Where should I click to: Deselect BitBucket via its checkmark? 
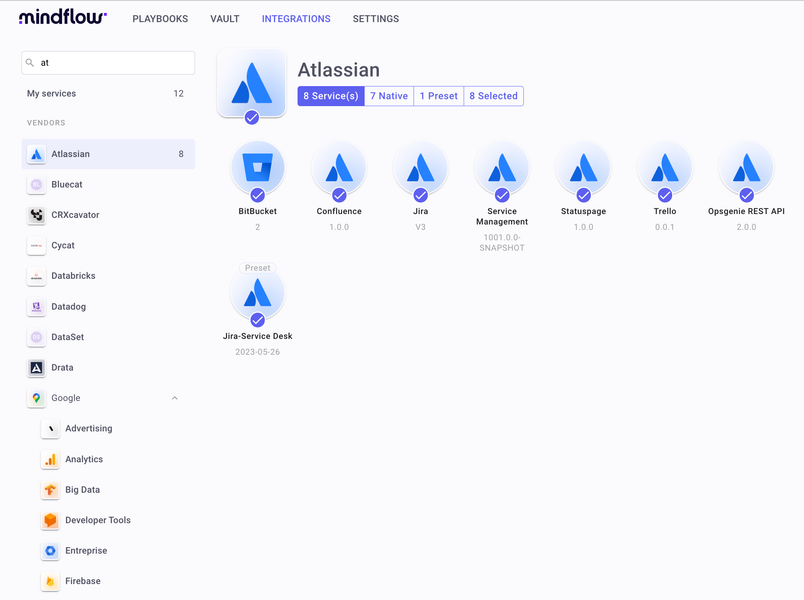(x=257, y=195)
